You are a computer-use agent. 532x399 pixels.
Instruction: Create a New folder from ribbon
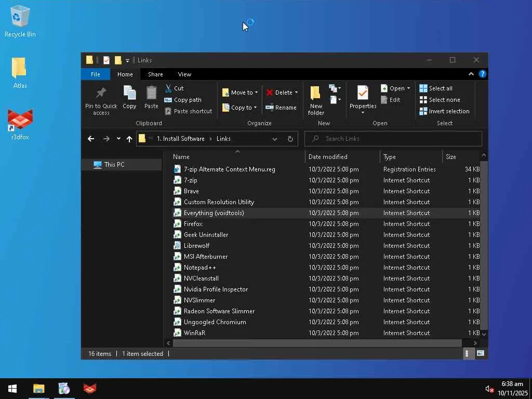[316, 100]
